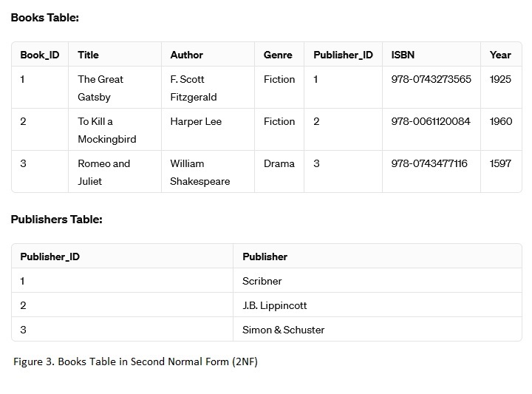
Task: Click the "Publishers Table:" heading
Action: pyautogui.click(x=56, y=220)
